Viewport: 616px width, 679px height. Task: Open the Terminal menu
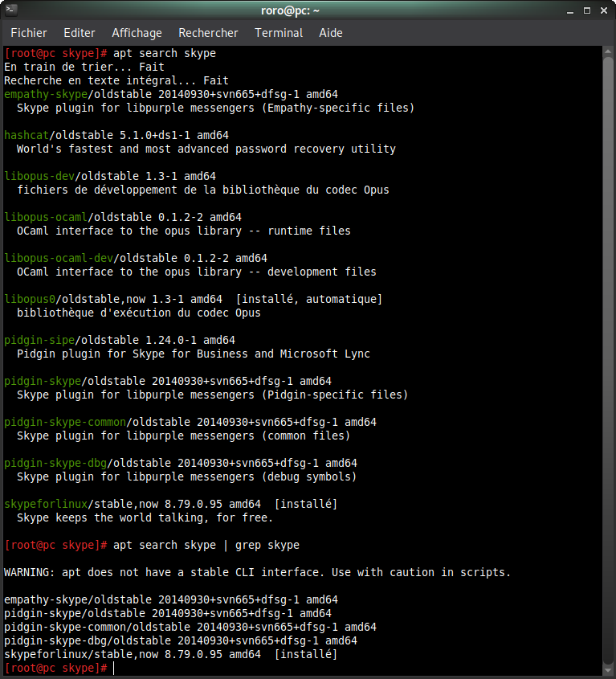coord(279,33)
